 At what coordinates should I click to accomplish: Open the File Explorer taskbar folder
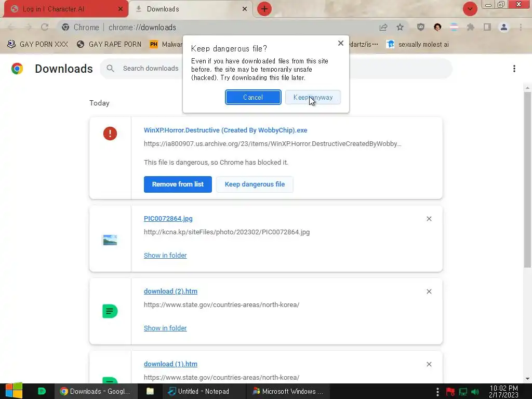click(x=150, y=391)
